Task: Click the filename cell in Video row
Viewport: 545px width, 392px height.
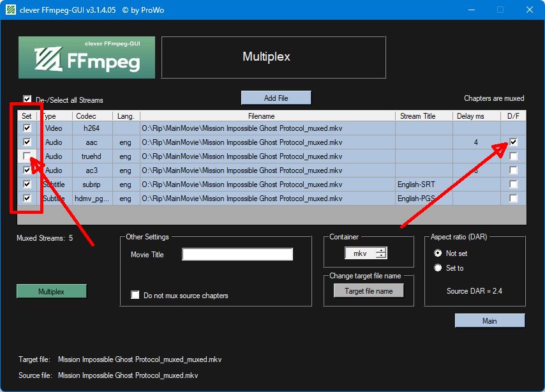Action: tap(267, 128)
